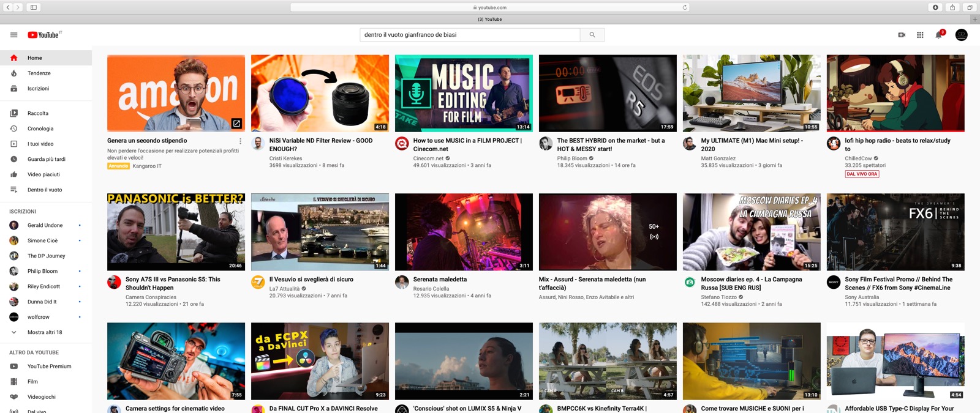Open the wolfcrow subscription

coord(46,317)
